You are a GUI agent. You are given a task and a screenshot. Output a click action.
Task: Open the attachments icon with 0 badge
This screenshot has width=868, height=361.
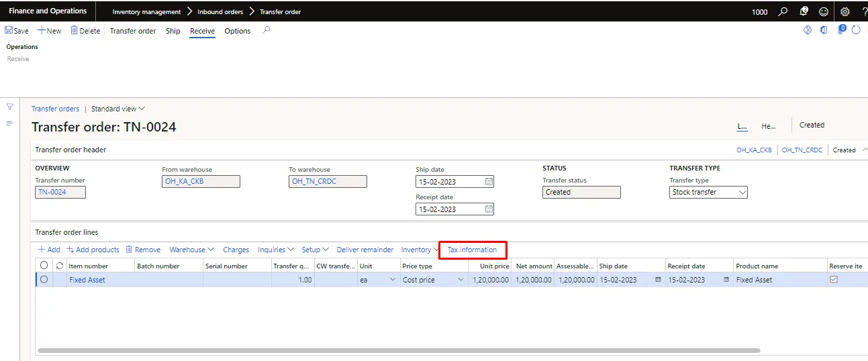[x=841, y=30]
